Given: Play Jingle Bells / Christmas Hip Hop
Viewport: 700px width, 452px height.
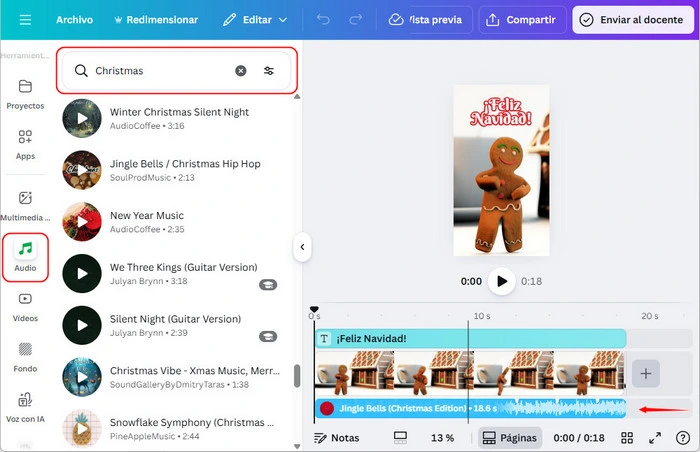Looking at the screenshot, I should pos(82,170).
